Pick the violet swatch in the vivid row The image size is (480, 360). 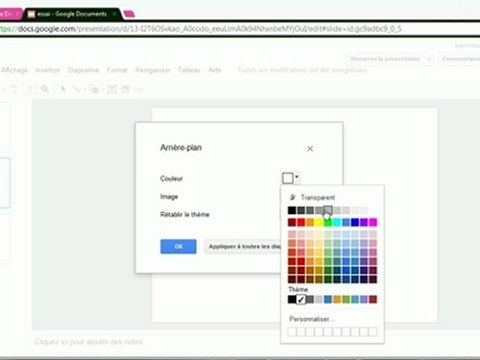[364, 222]
